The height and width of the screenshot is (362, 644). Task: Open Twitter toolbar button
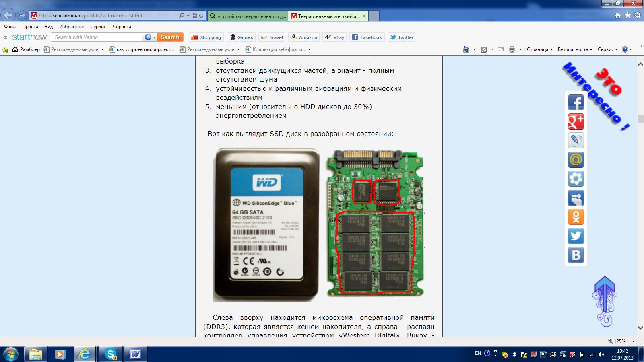click(x=402, y=37)
